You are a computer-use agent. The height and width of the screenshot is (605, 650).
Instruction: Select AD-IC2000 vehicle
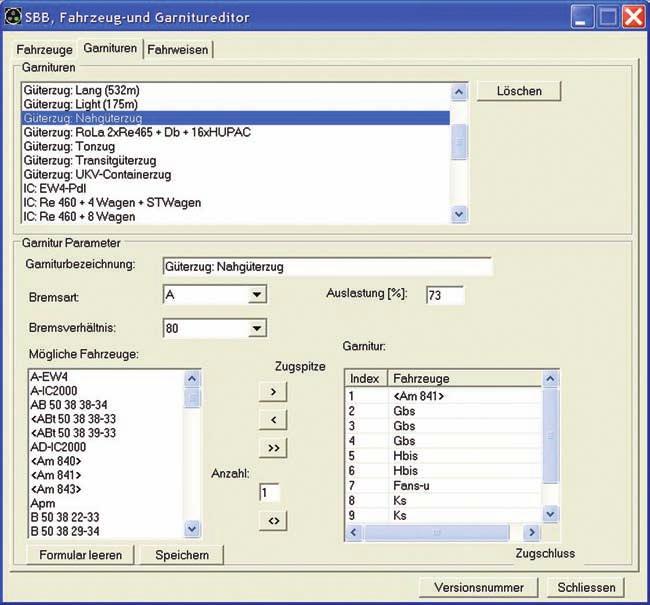107,447
